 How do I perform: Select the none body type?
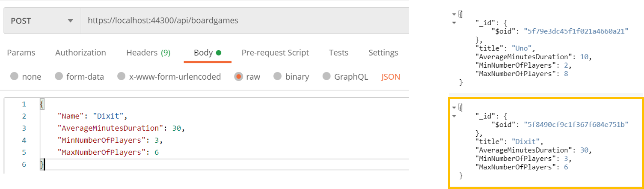(15, 77)
